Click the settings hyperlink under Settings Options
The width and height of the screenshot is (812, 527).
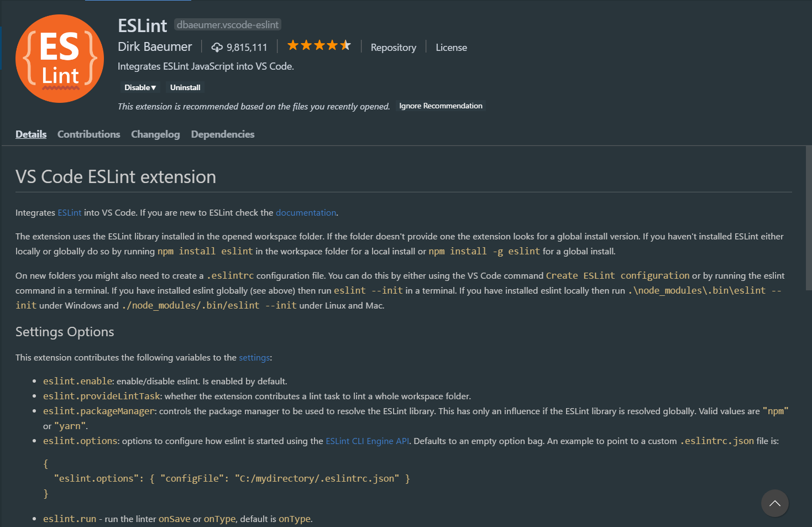click(x=254, y=358)
